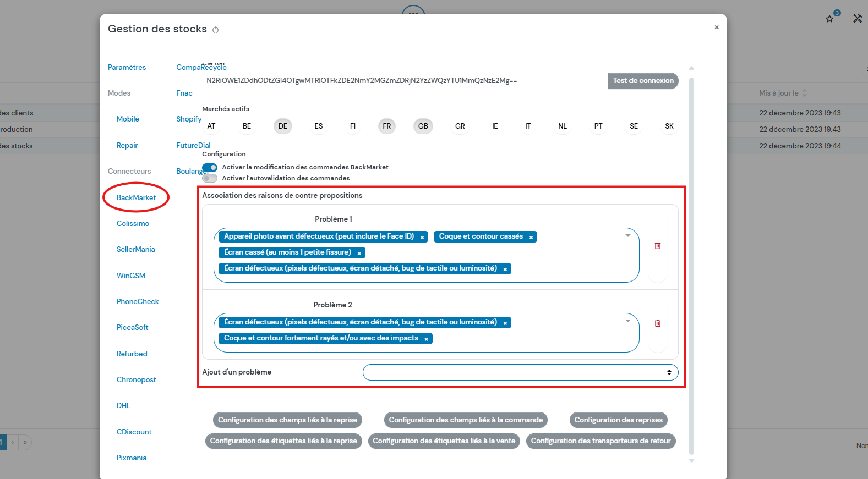Toggle Activer l'autovalidation des commandes
The height and width of the screenshot is (479, 868).
tap(210, 178)
